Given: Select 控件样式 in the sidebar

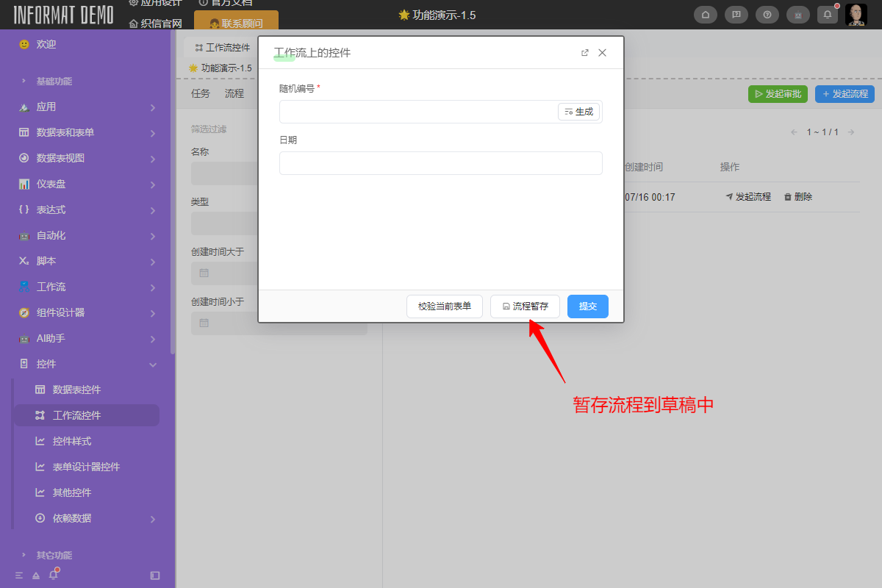Looking at the screenshot, I should (72, 441).
